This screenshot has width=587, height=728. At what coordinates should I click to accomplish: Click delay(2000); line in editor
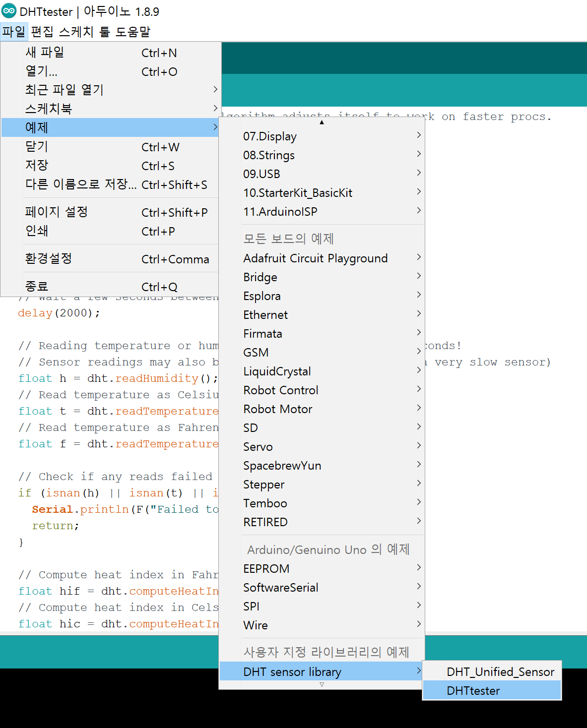[59, 313]
